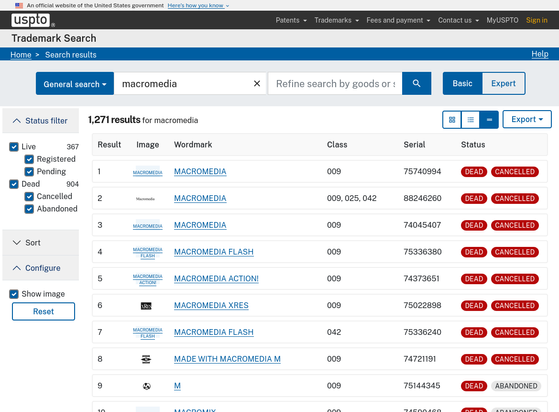
Task: Open MACROMEDIA XRES image thumbnail
Action: [x=146, y=306]
